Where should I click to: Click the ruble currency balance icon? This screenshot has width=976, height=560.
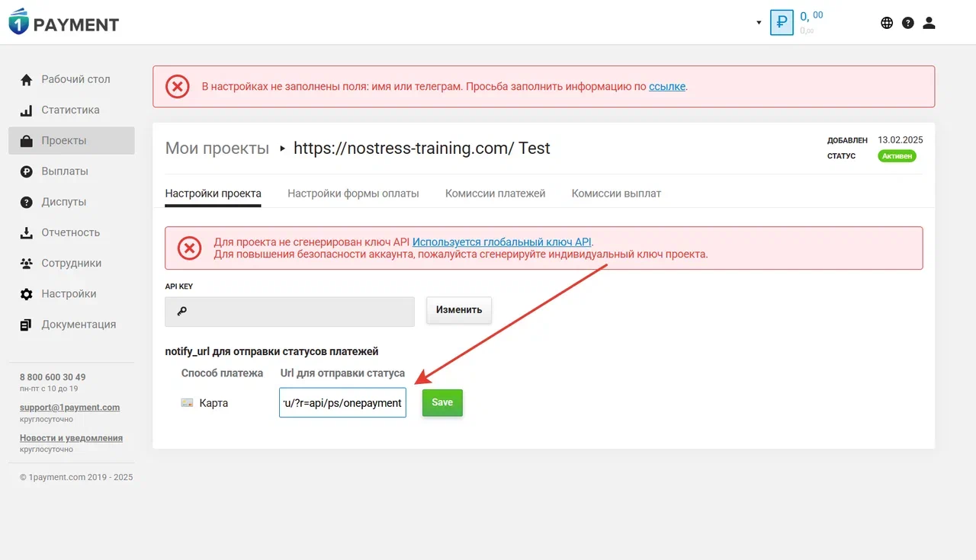tap(782, 22)
